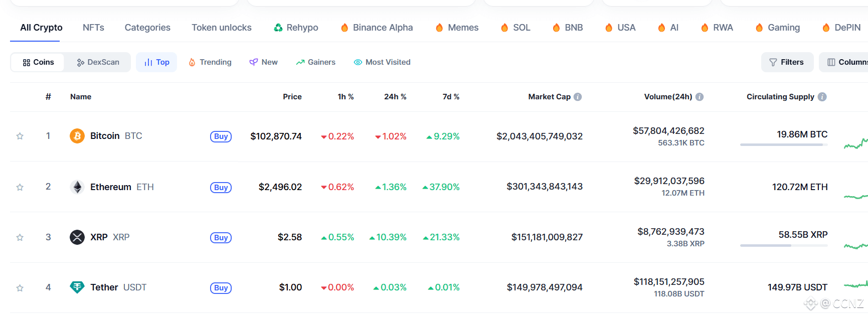The height and width of the screenshot is (316, 868).
Task: Toggle the watchlist star for Tether
Action: coord(20,287)
